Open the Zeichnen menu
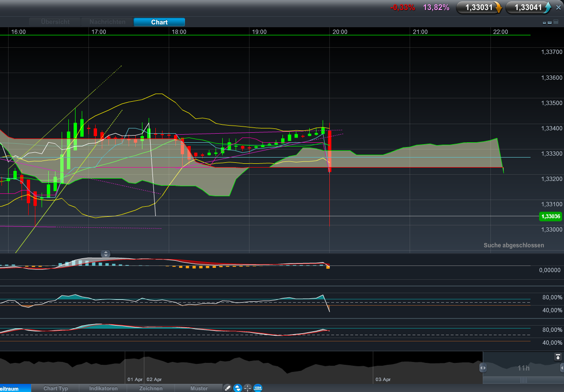The width and height of the screenshot is (564, 392). (x=151, y=388)
